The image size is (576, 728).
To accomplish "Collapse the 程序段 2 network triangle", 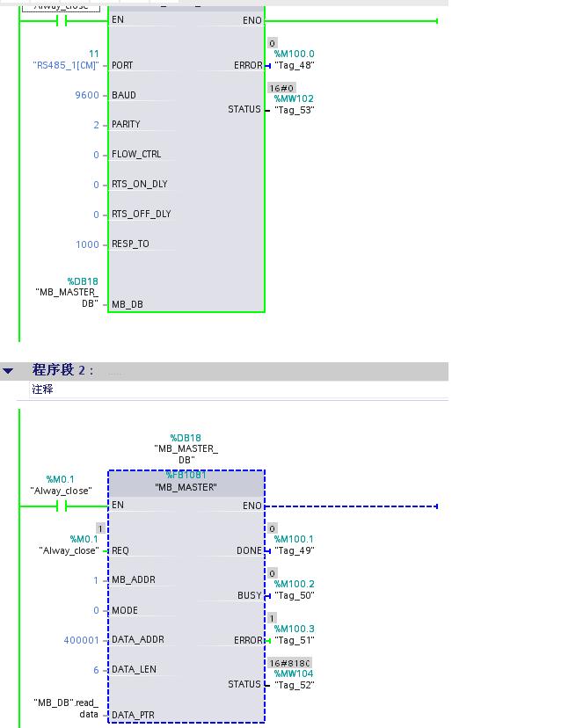I will point(8,370).
